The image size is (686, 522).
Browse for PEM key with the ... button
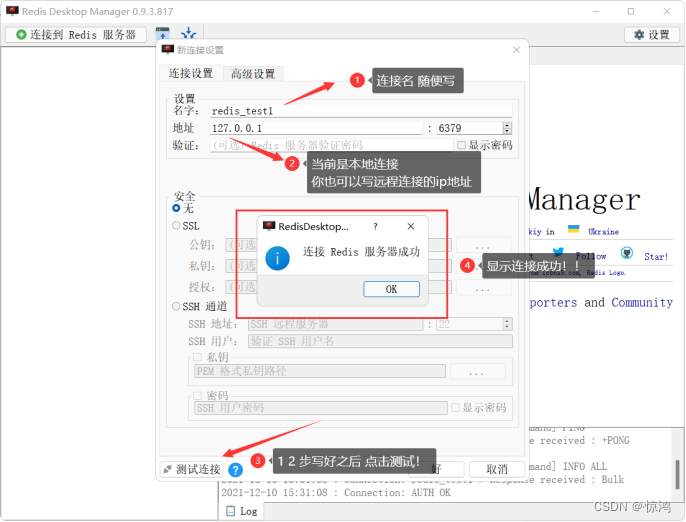[477, 371]
